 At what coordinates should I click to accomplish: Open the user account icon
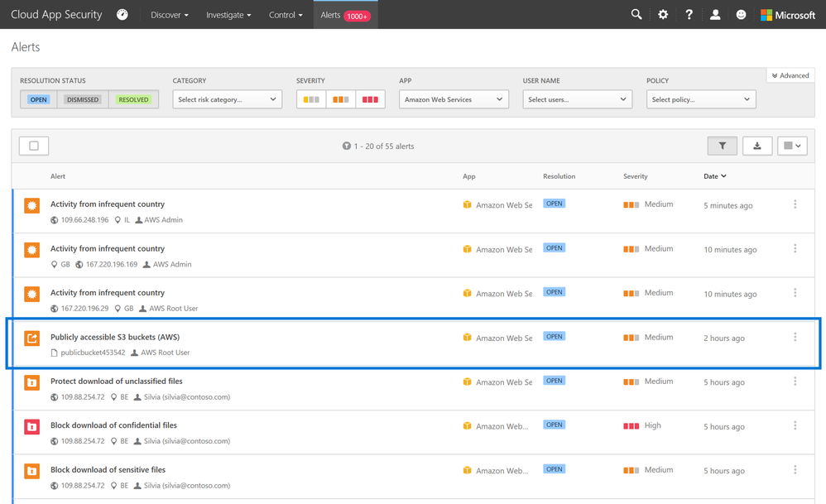(715, 15)
